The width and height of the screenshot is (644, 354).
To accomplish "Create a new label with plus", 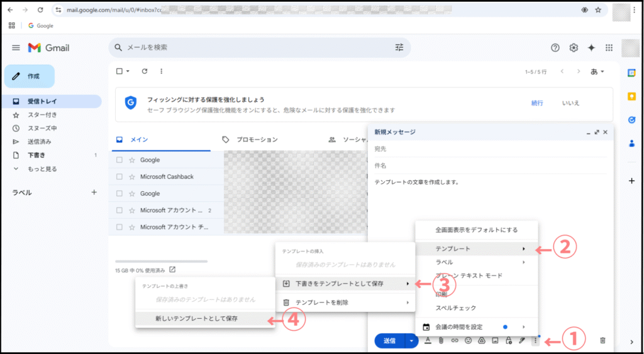I will pyautogui.click(x=94, y=192).
